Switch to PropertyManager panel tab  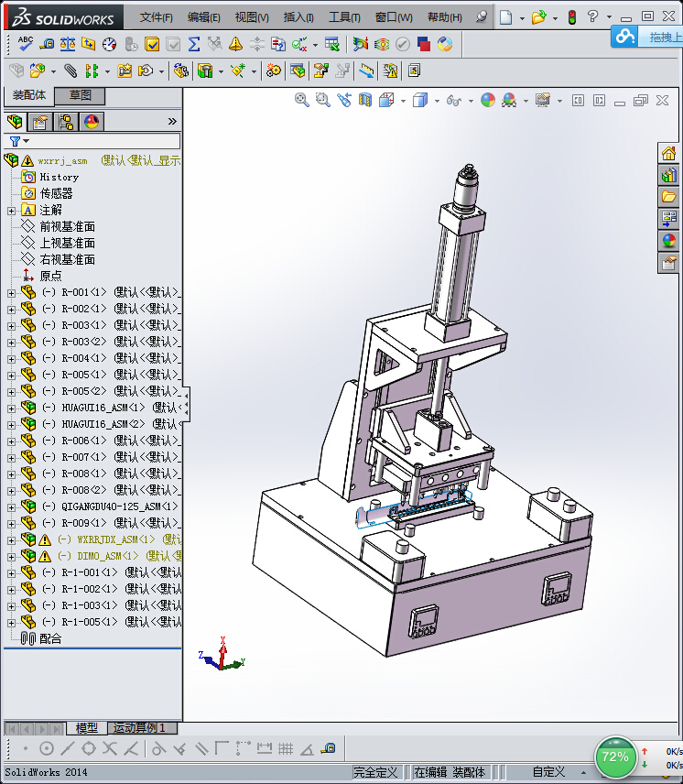[x=40, y=122]
